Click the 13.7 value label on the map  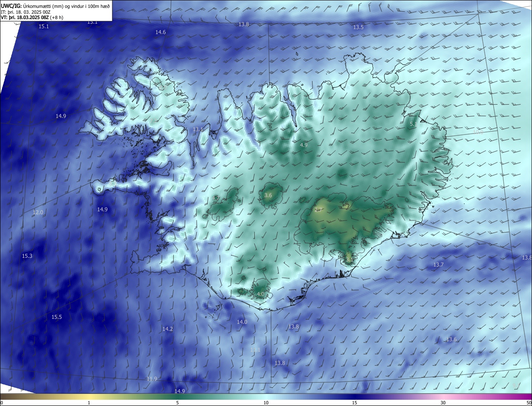pyautogui.click(x=438, y=265)
